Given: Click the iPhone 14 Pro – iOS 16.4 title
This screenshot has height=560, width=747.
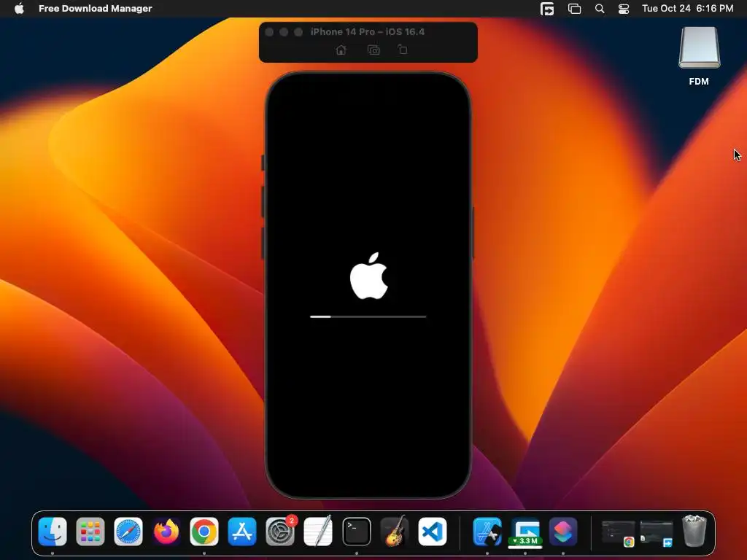Looking at the screenshot, I should click(368, 32).
